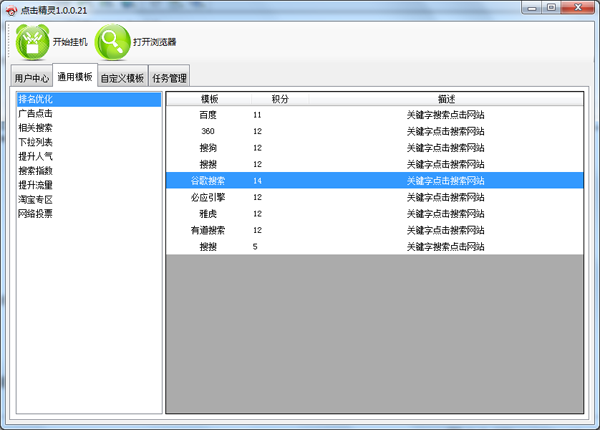This screenshot has width=600, height=430.
Task: Open the 任务管理 tab
Action: click(x=169, y=78)
